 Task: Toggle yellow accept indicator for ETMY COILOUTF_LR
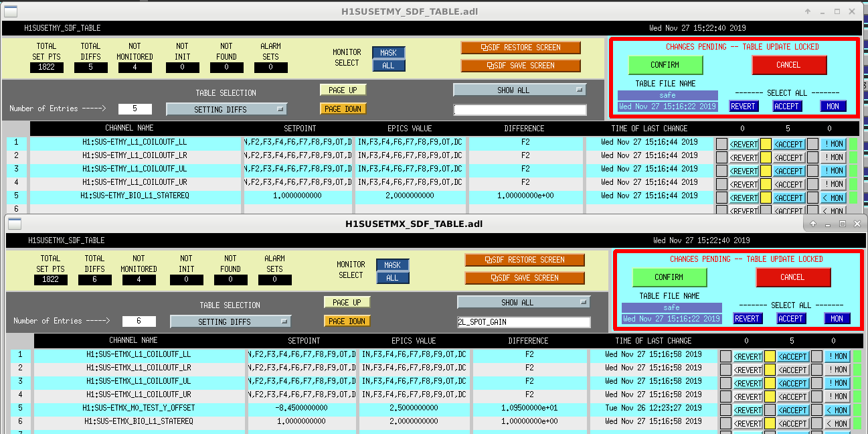click(x=766, y=157)
